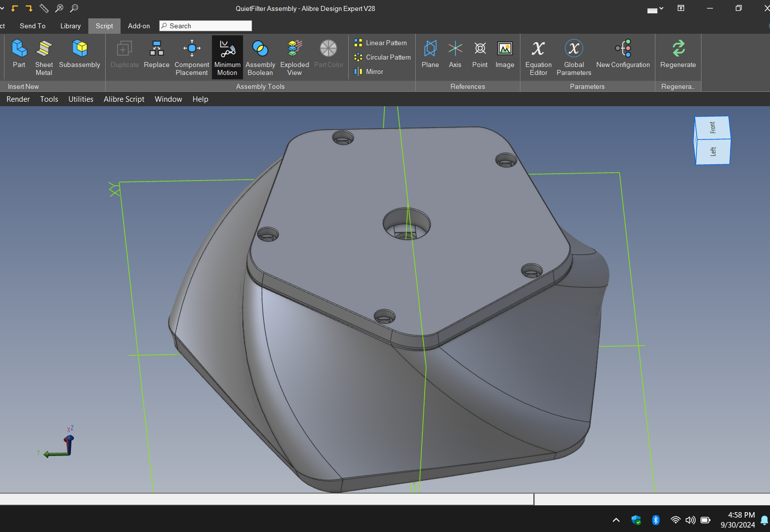Insert a reference Image
Image resolution: width=770 pixels, height=532 pixels.
(x=505, y=54)
